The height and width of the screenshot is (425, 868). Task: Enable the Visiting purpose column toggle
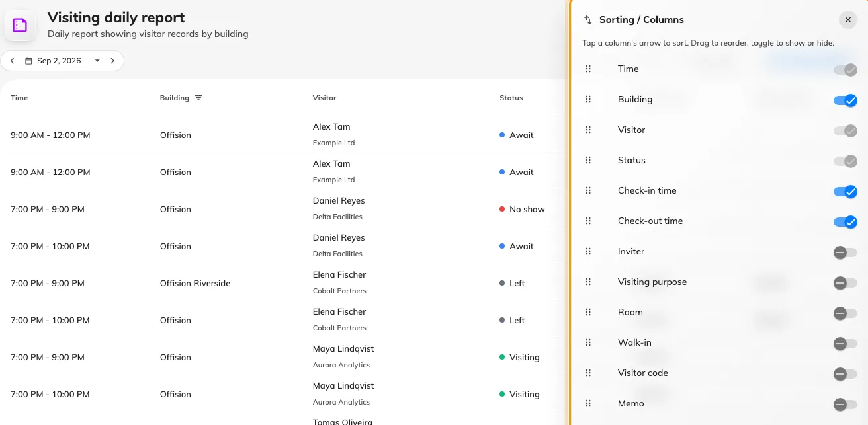coord(846,282)
